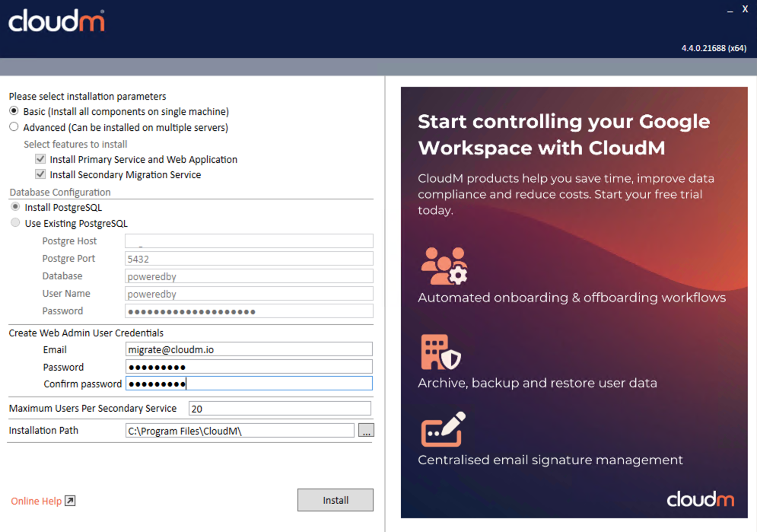The height and width of the screenshot is (532, 757).
Task: Click the Installation Path text field
Action: point(240,431)
